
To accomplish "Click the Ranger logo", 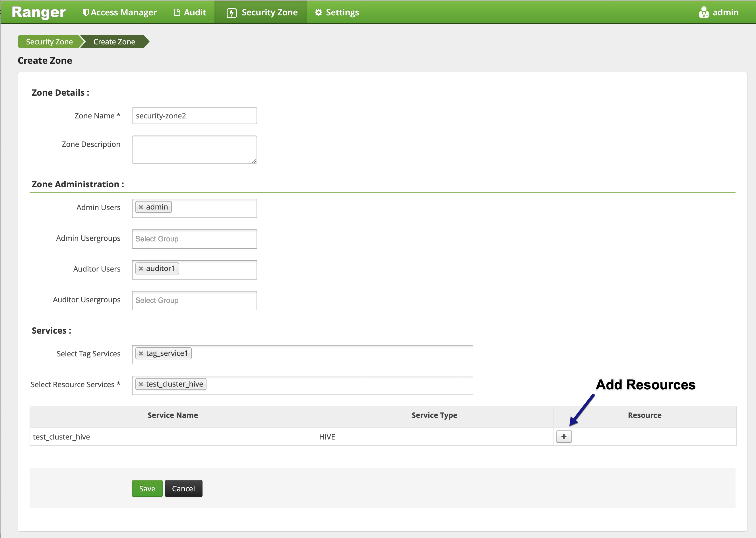I will pos(38,12).
